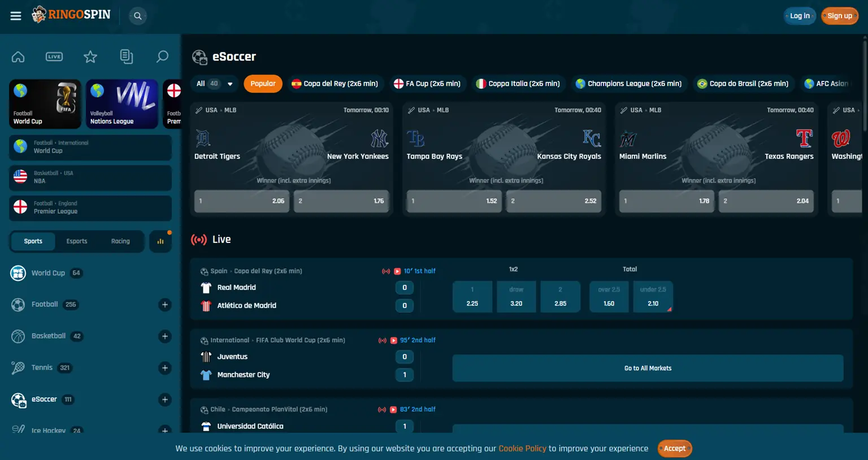Viewport: 868px width, 460px height.
Task: Pick Atlético de Madrid win at 2.85
Action: tap(561, 297)
